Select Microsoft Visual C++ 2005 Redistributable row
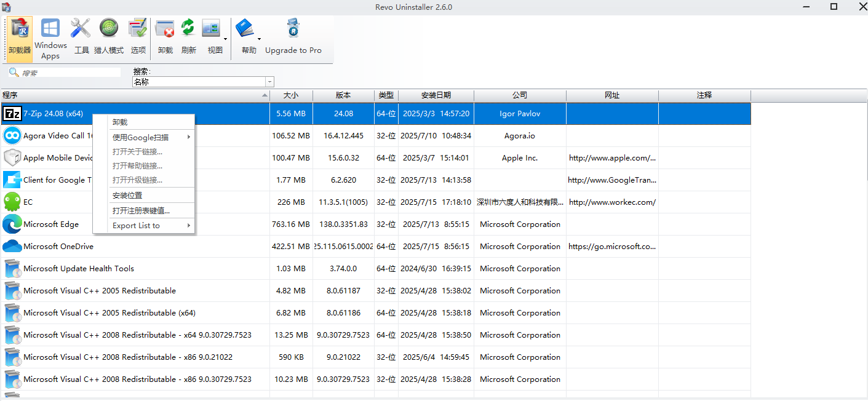 coord(375,291)
